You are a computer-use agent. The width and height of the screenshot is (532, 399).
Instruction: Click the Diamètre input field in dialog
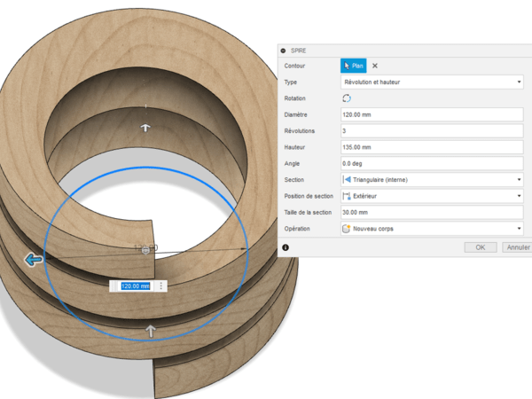(433, 114)
